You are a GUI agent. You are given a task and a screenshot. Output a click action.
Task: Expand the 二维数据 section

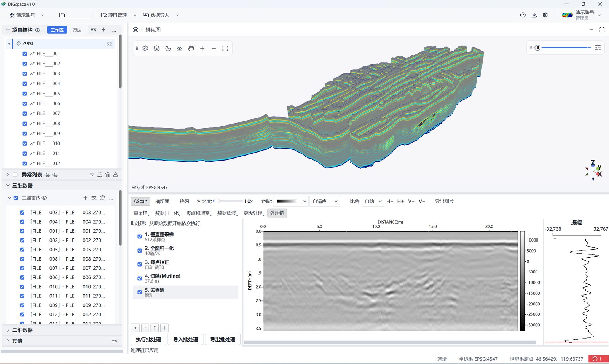22,330
